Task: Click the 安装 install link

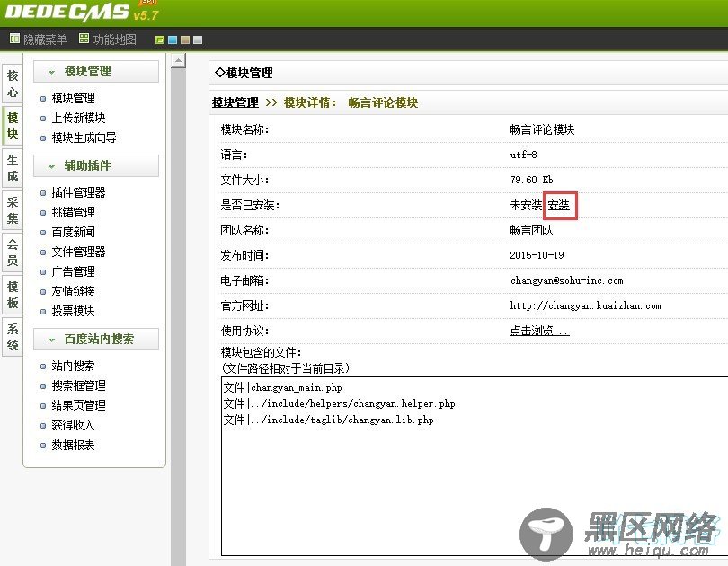Action: [x=558, y=205]
